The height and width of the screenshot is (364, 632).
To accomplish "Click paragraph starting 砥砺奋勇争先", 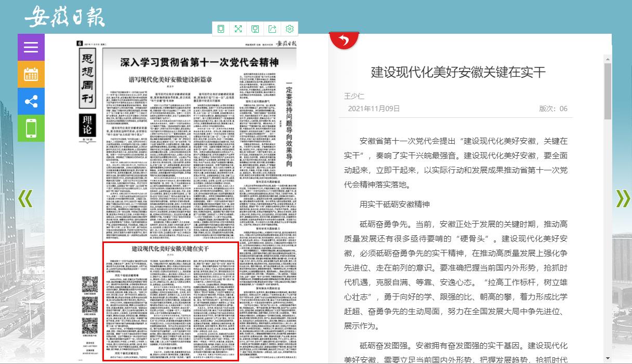I will click(456, 275).
